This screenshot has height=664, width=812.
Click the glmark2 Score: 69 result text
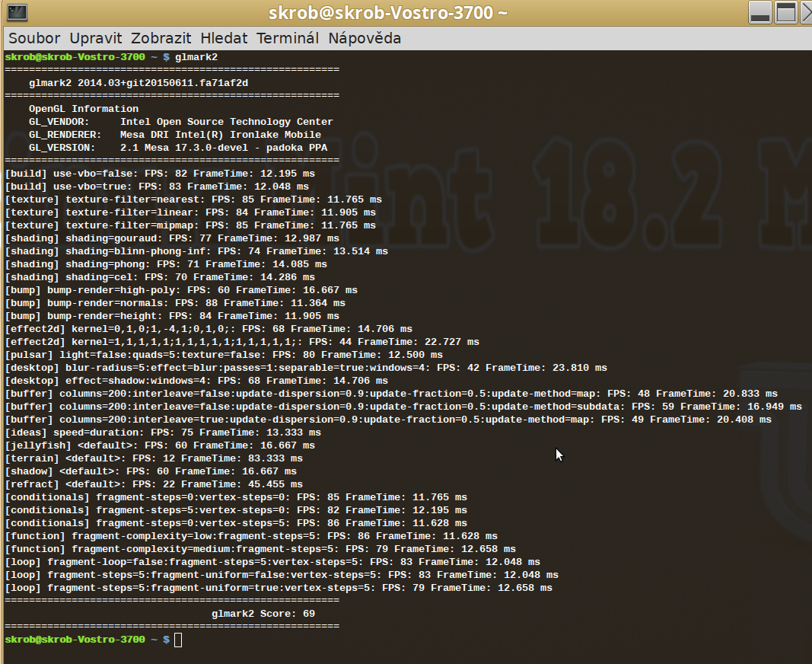pyautogui.click(x=263, y=614)
